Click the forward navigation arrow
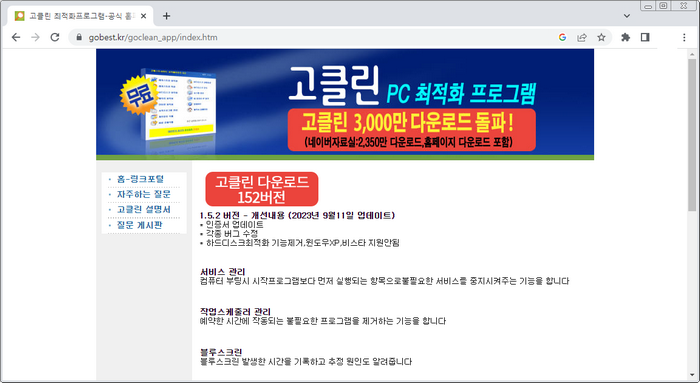 [x=35, y=37]
